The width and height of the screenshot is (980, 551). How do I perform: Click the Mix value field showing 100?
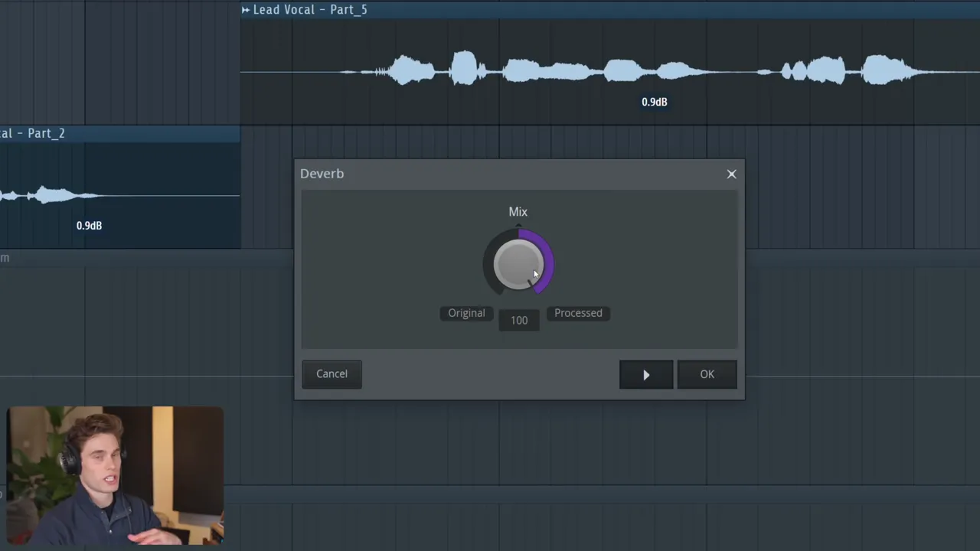click(519, 321)
